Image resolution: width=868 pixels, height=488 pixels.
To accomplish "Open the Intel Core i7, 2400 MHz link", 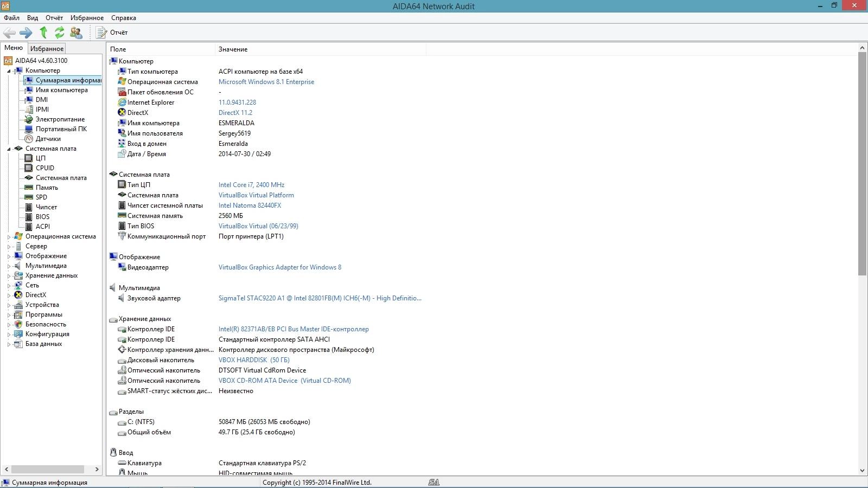I will coord(251,185).
